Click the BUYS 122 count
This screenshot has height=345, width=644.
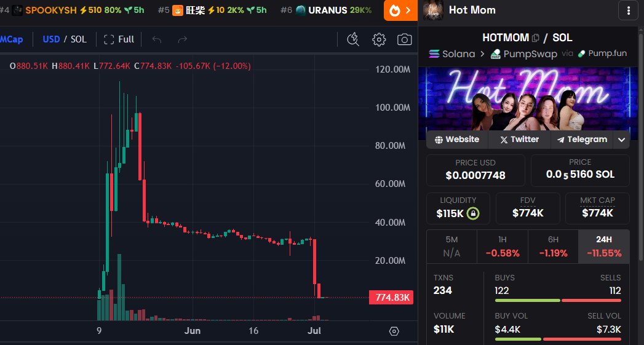(x=502, y=291)
